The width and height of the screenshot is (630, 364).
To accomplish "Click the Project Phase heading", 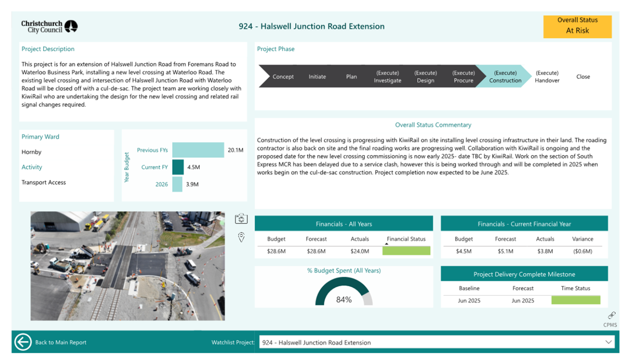I will pyautogui.click(x=276, y=49).
